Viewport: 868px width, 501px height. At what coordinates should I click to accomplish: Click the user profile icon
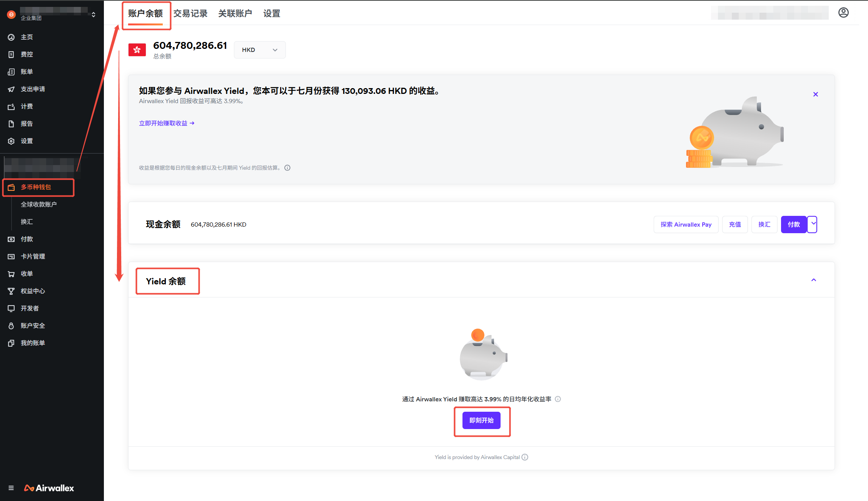843,13
